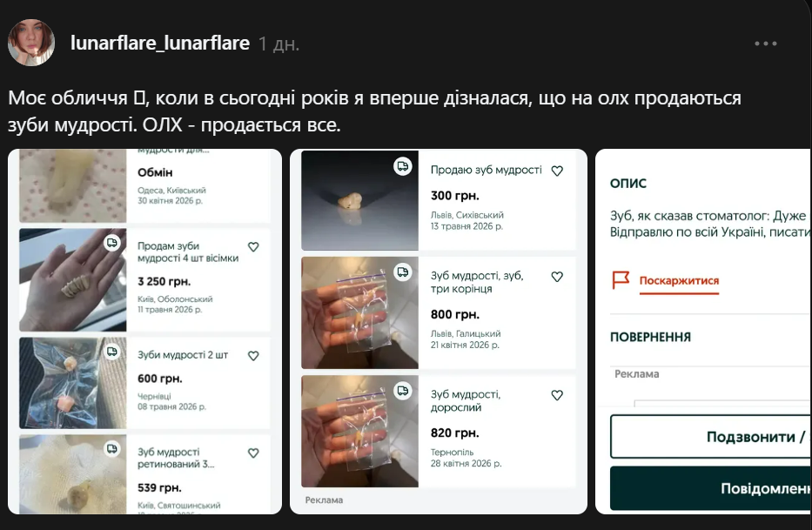Click delivery truck icon on 600 грн listing photo
The width and height of the screenshot is (812, 530).
(x=112, y=352)
